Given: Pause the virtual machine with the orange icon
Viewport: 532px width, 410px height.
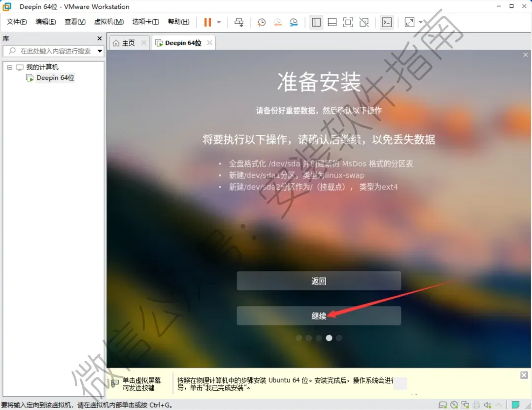Looking at the screenshot, I should [207, 22].
